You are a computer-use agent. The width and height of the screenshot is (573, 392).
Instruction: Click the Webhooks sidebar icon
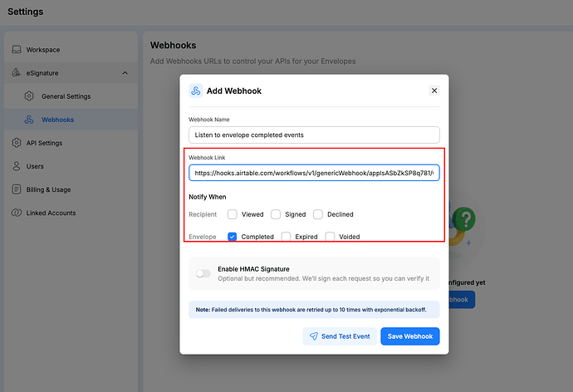[x=29, y=120]
